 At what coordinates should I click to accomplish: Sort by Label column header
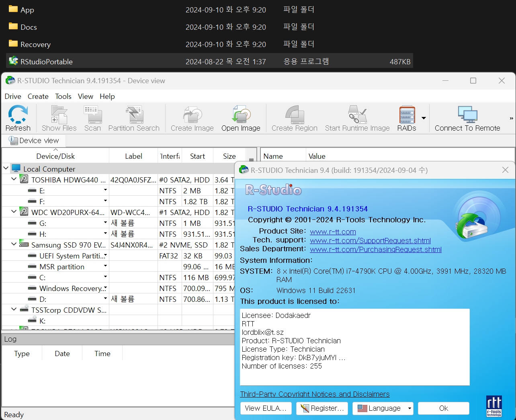[133, 156]
